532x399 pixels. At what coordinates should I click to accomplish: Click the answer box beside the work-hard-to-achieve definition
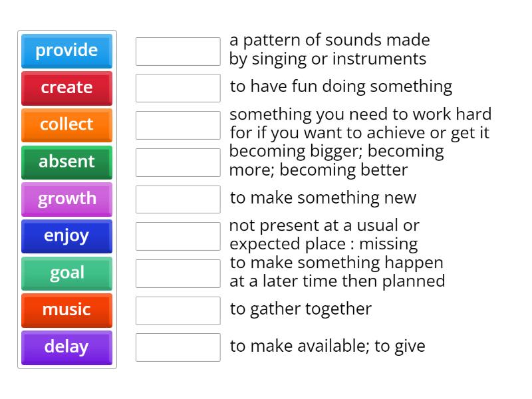[x=177, y=124]
